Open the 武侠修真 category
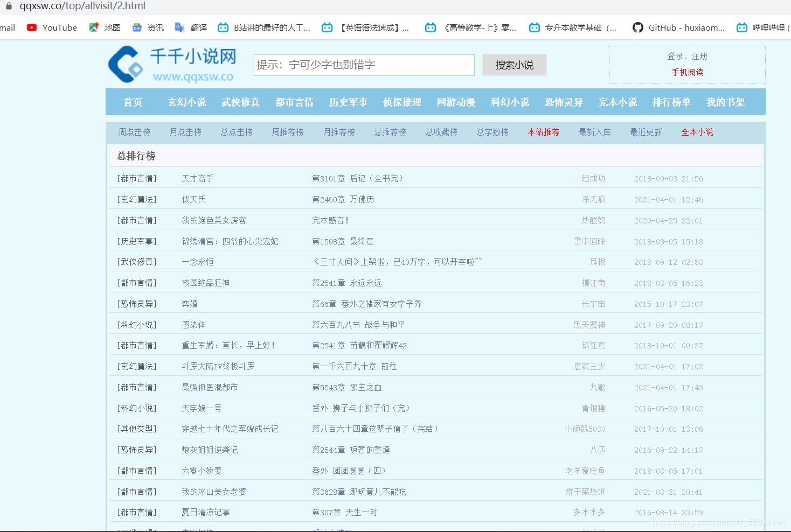Screen dimensions: 791x532 pos(241,102)
